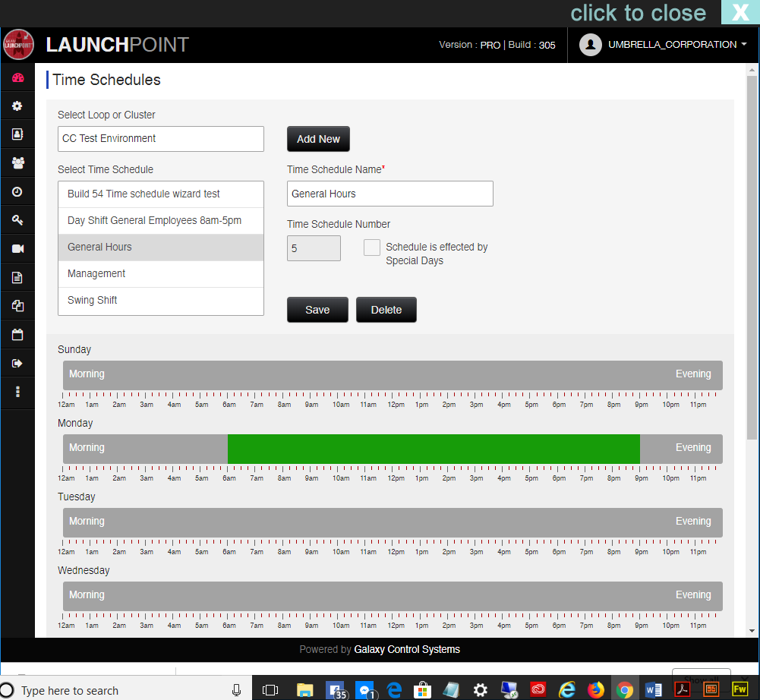
Task: Open the key icon in sidebar
Action: tap(17, 220)
